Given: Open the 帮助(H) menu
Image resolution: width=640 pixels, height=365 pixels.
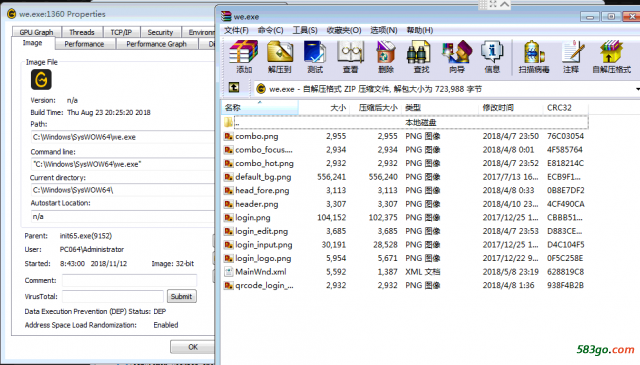Looking at the screenshot, I should [x=420, y=30].
